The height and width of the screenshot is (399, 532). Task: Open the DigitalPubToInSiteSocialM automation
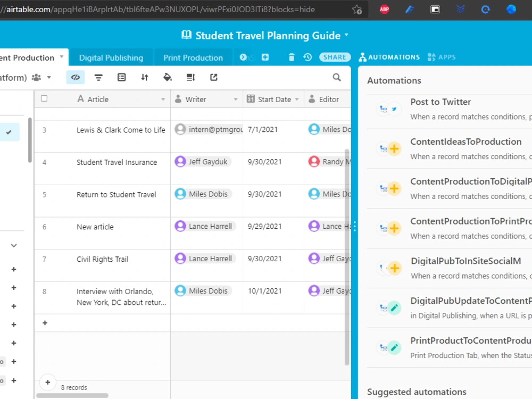coord(450,268)
